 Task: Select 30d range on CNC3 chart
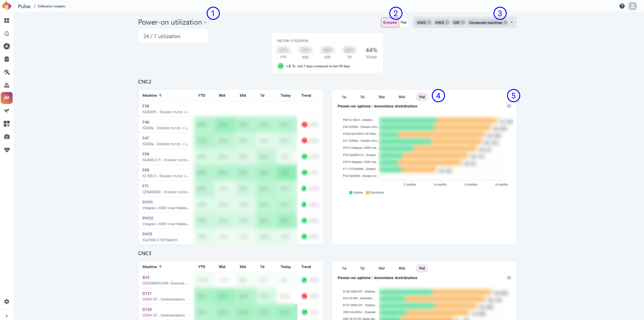381,268
